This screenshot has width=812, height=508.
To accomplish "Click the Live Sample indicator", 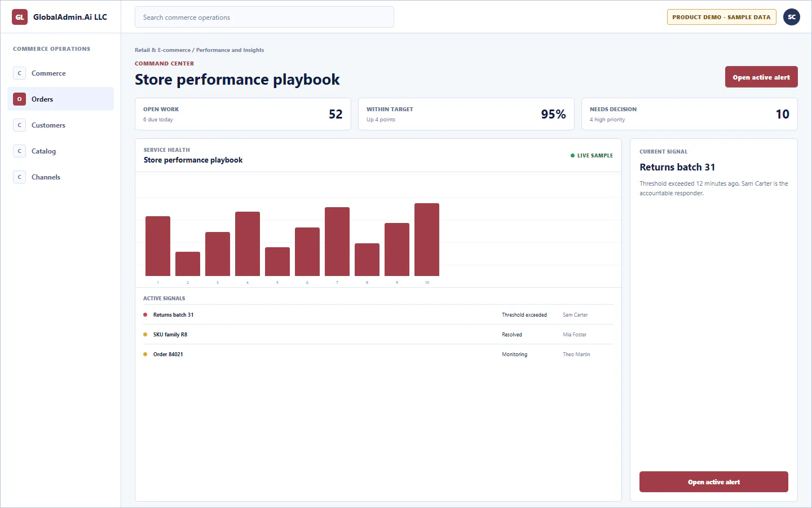I will coord(592,156).
